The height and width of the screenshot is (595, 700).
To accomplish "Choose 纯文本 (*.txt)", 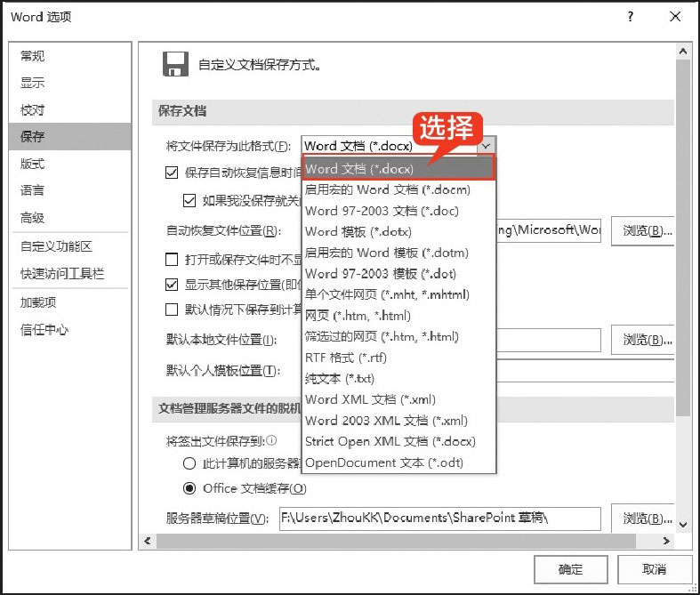I will 398,379.
